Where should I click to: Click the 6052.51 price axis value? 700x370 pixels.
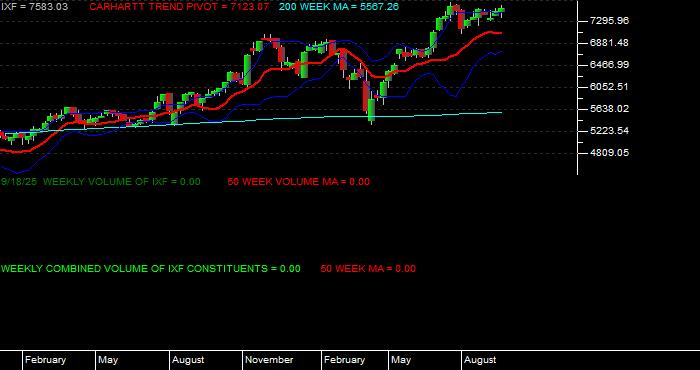click(609, 87)
